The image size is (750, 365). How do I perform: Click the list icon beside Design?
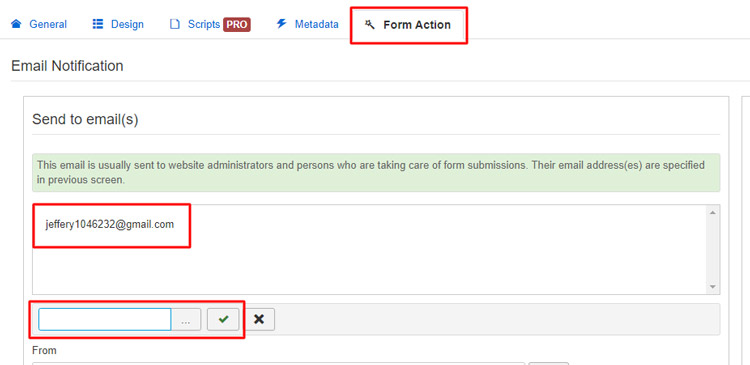pos(98,24)
